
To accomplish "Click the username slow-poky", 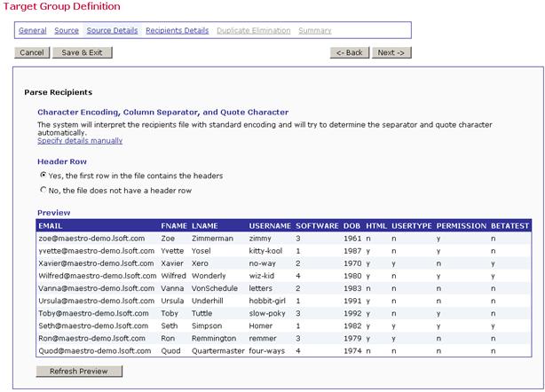I will click(267, 314).
